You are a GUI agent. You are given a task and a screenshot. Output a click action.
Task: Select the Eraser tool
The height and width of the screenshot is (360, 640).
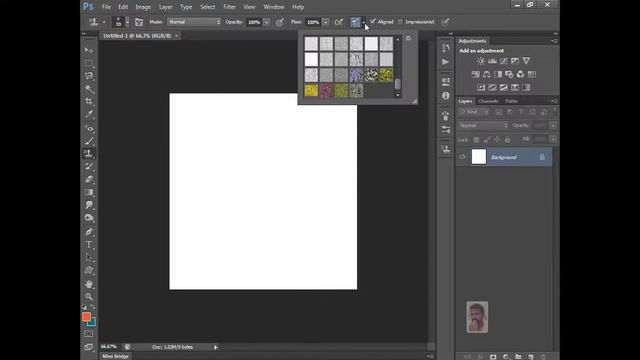(89, 179)
